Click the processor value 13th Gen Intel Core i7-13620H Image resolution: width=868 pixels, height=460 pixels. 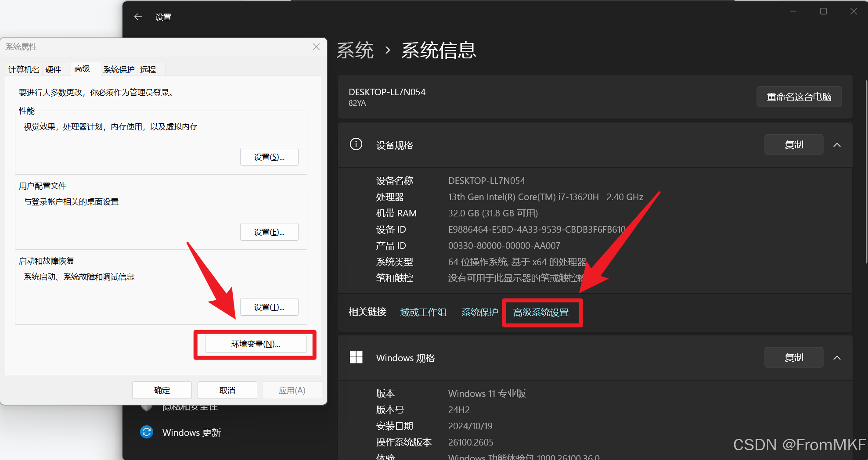tap(546, 197)
